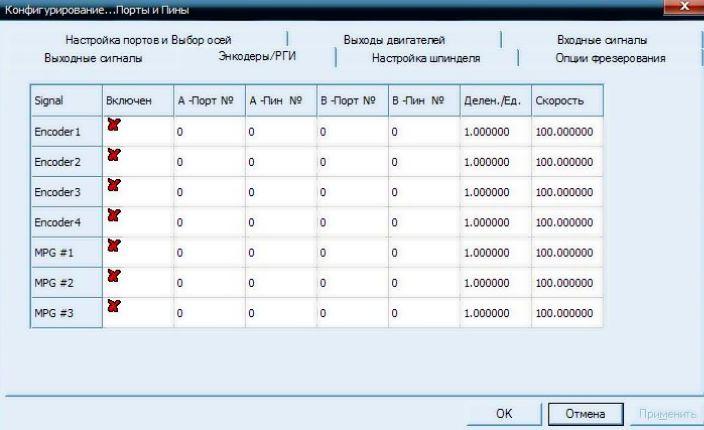This screenshot has height=430, width=704.
Task: Enable Encoder4 by clicking red X
Action: 113,215
